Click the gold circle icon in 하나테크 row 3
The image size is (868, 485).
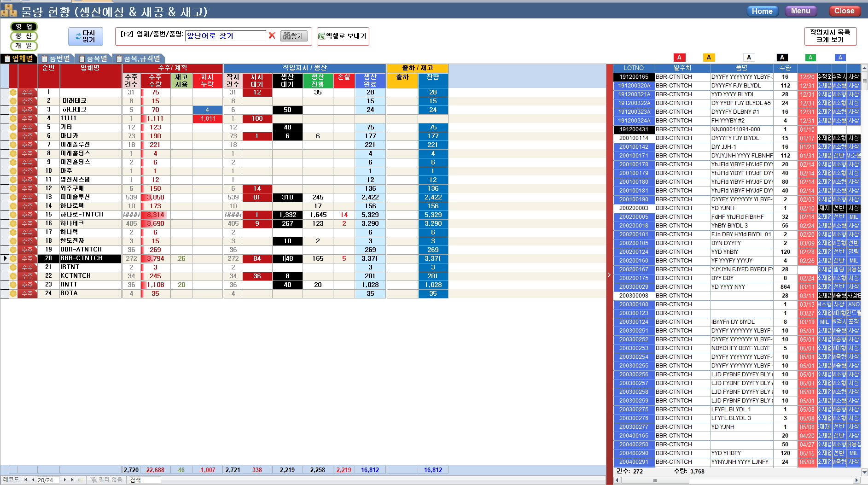[x=13, y=110]
